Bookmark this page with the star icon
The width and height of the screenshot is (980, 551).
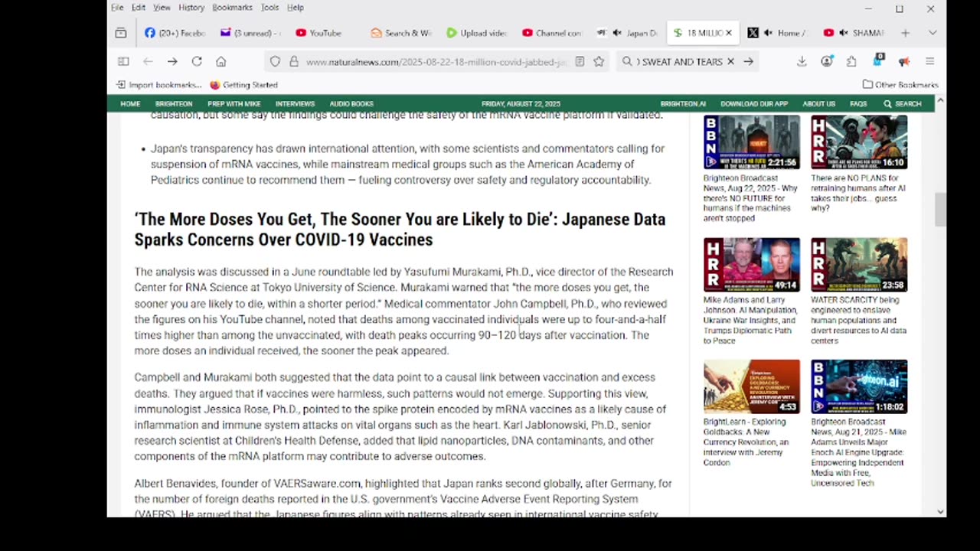coord(599,61)
